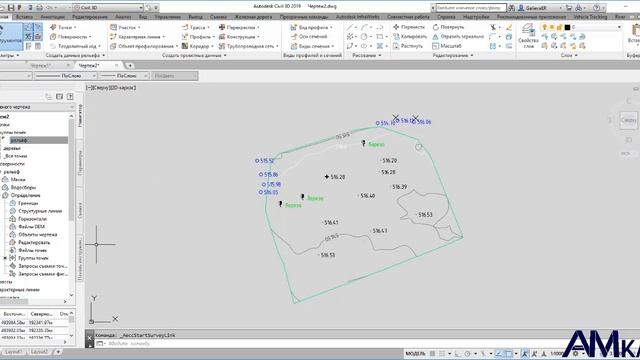
Task: Click the Отразить зеркально (Mirror) tool
Action: pyautogui.click(x=458, y=36)
